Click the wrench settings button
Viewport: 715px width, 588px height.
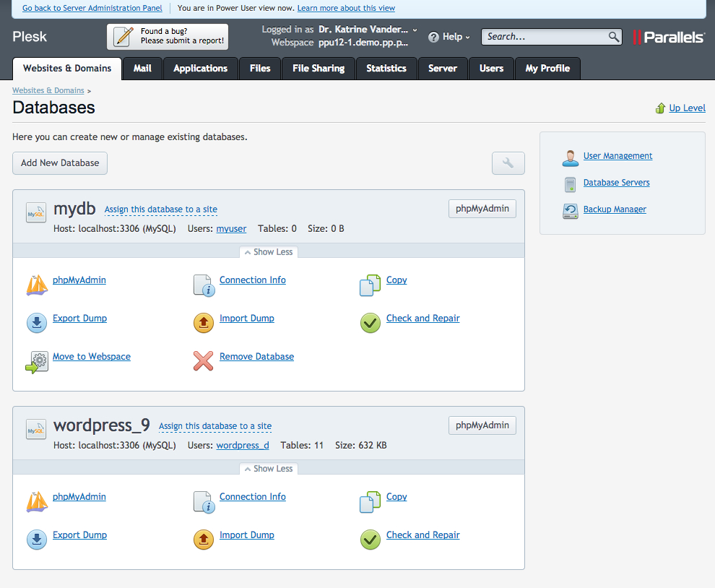(508, 163)
